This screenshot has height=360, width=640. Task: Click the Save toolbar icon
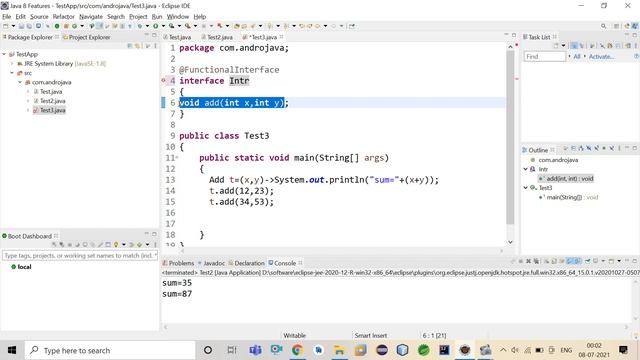pyautogui.click(x=21, y=26)
